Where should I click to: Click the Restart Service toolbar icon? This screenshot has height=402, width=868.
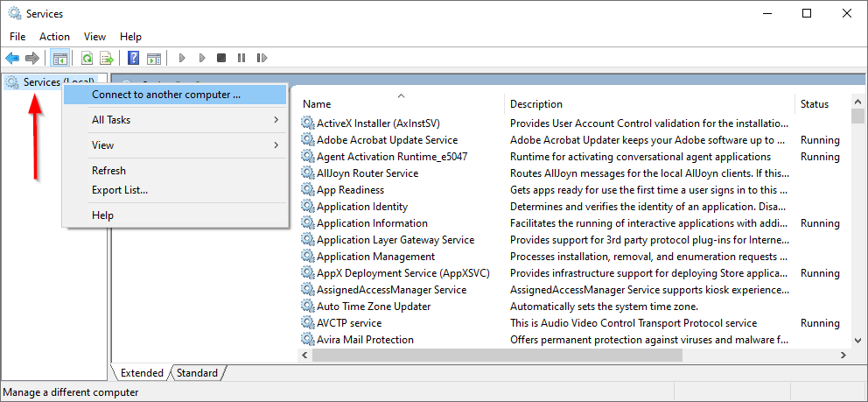click(x=262, y=59)
